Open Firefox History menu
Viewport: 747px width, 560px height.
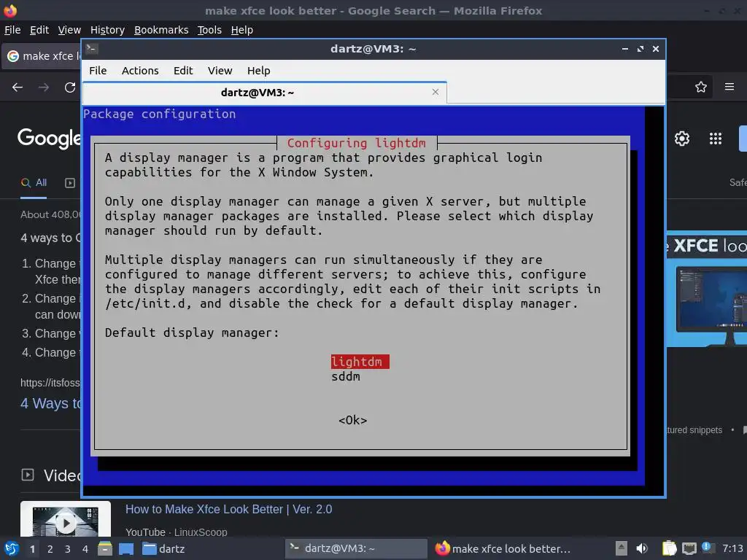click(x=107, y=30)
